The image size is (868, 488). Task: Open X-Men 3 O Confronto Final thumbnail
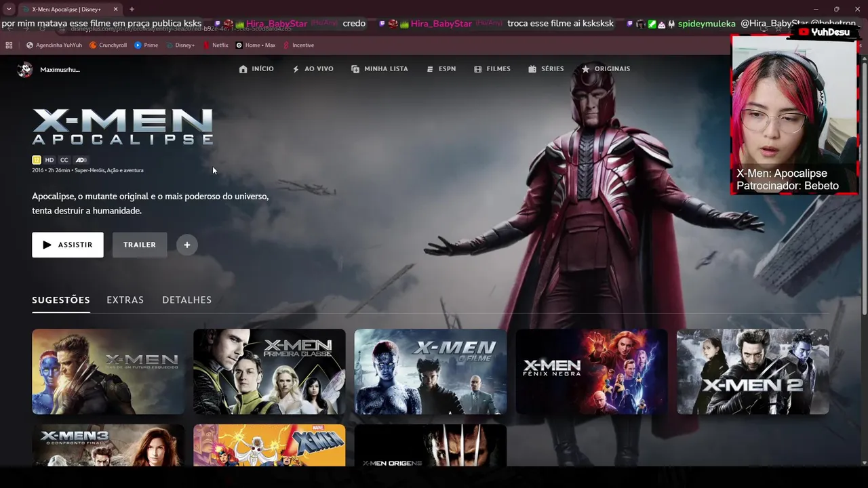tap(108, 445)
